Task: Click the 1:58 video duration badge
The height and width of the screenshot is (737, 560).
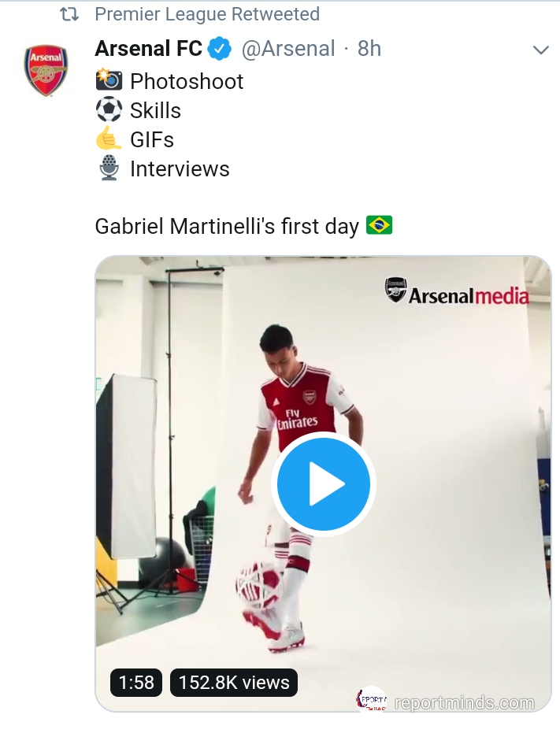Action: click(x=136, y=682)
